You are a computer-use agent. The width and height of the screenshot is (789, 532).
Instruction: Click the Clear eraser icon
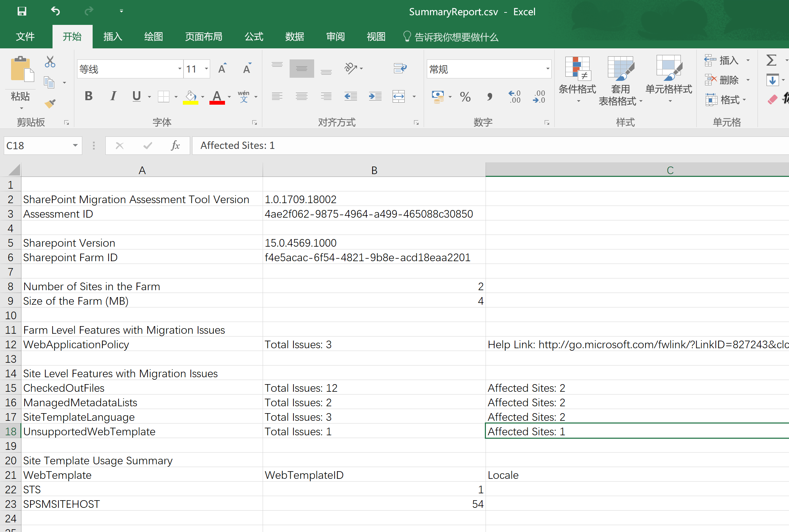pos(772,100)
